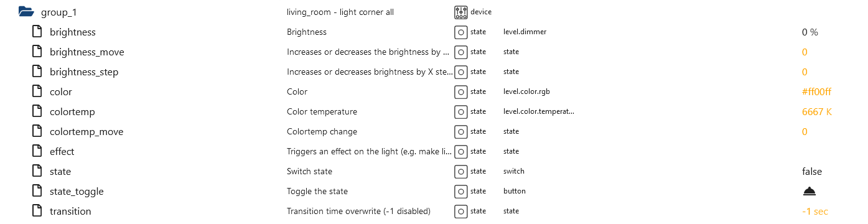Toggle the switch state false value
868x224 pixels.
point(812,171)
